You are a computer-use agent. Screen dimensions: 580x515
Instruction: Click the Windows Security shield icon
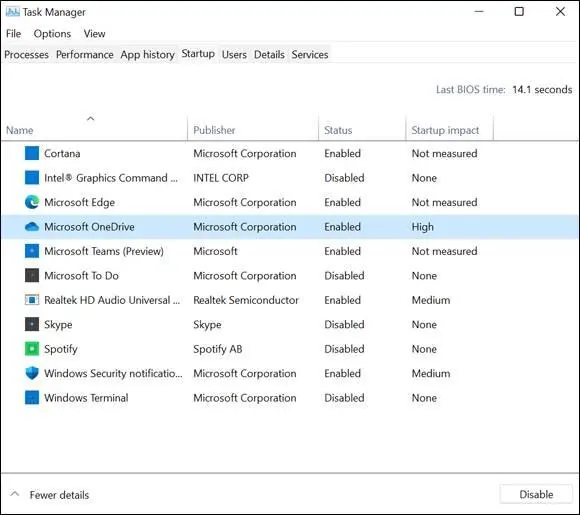(32, 373)
